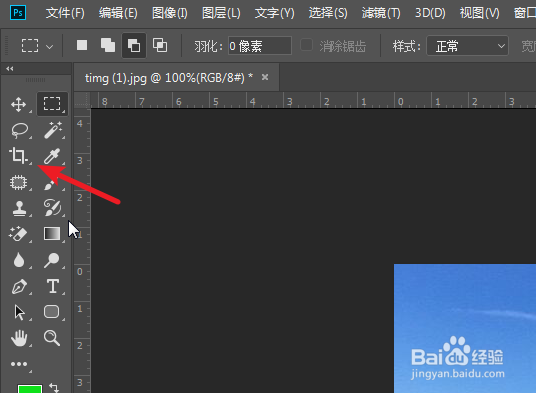The width and height of the screenshot is (536, 393).
Task: Select the Eyedropper tool
Action: [52, 156]
